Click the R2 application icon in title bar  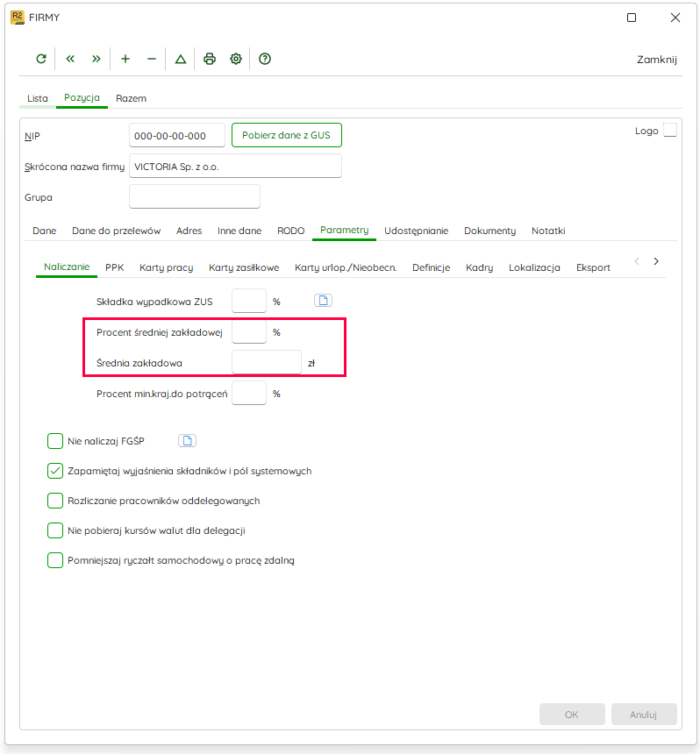pos(18,18)
